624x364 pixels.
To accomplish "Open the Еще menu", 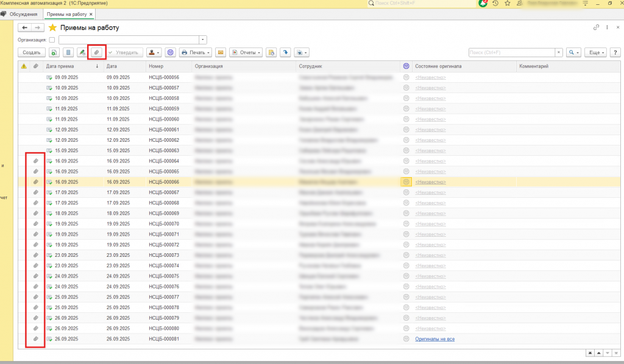I will click(x=596, y=52).
